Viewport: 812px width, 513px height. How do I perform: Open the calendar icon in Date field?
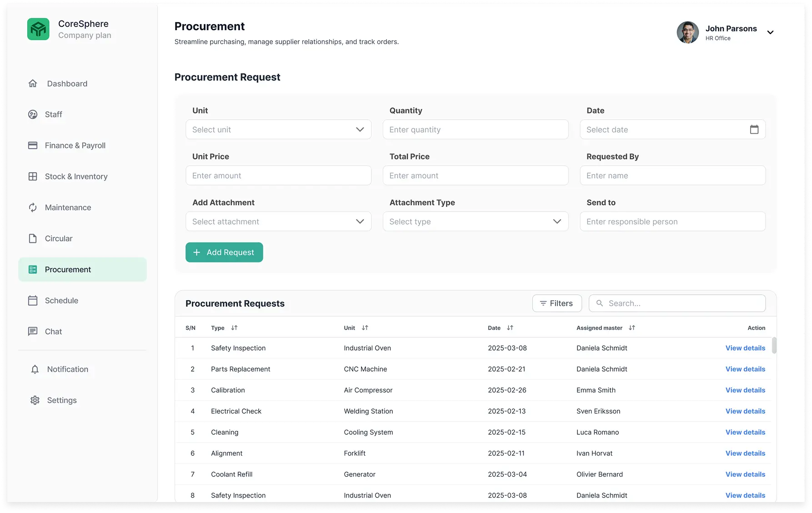[x=754, y=130]
